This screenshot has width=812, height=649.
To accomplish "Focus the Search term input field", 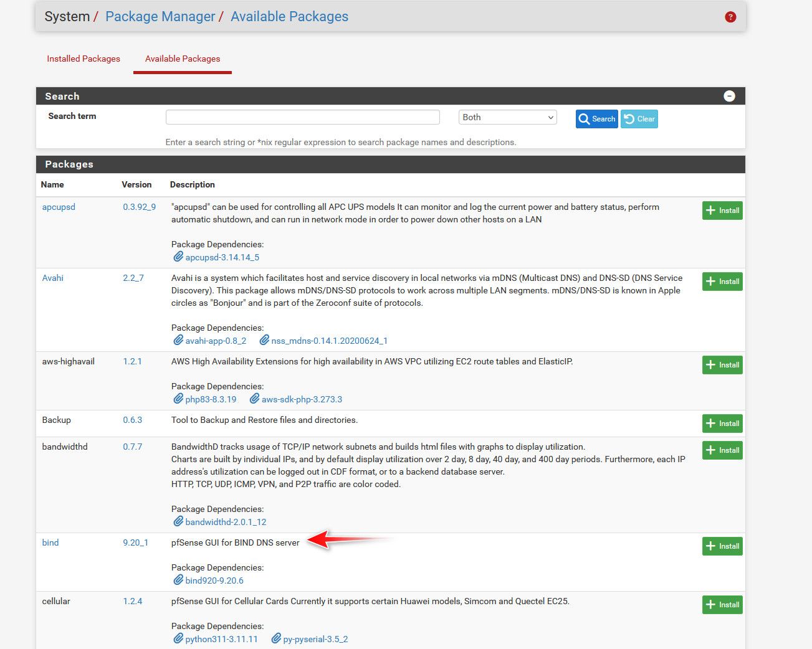I will pos(302,117).
